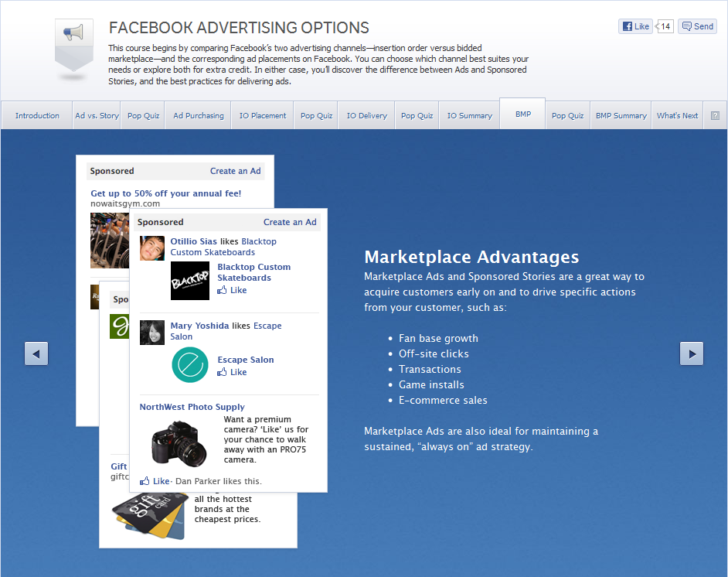728x577 pixels.
Task: Click Facebook Advertising Options page title
Action: point(239,28)
